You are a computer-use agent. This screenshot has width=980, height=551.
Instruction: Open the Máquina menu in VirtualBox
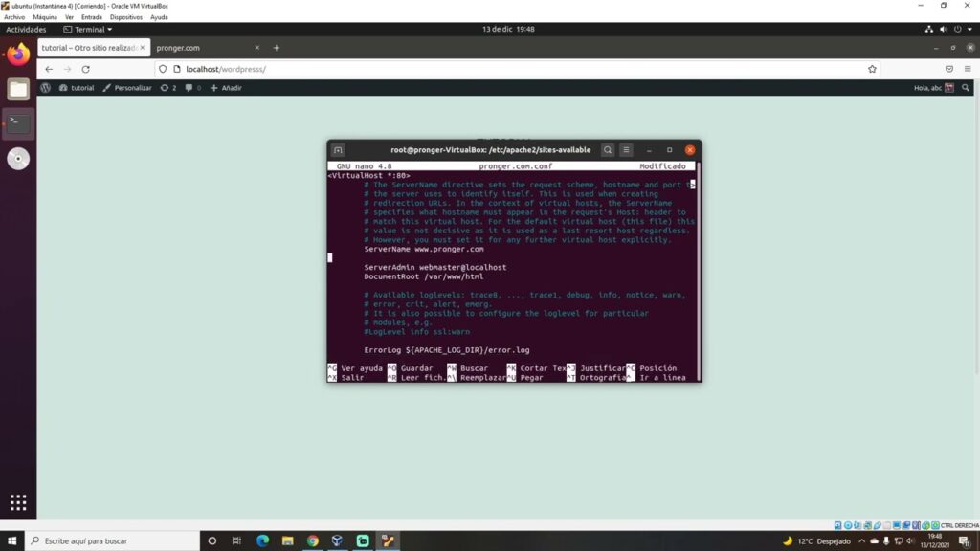click(45, 17)
